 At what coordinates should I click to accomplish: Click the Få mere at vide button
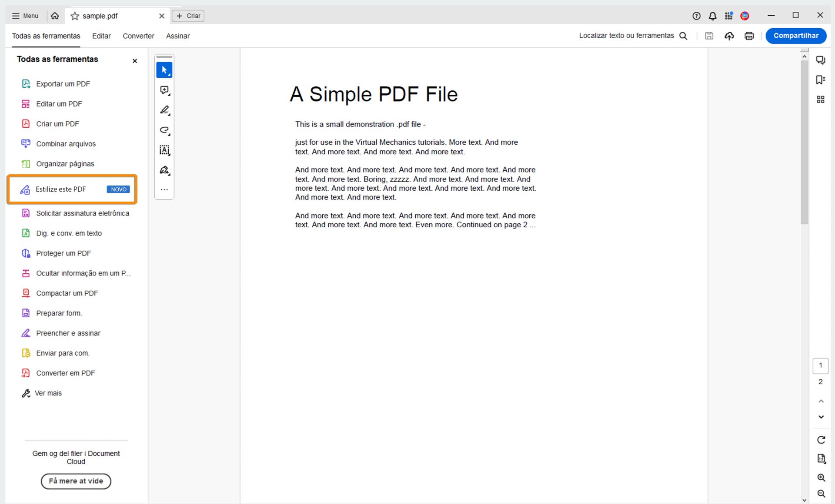coord(76,481)
